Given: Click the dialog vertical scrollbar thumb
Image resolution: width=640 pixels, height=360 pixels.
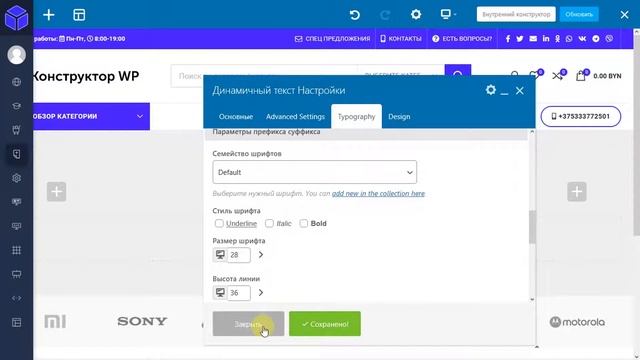Looking at the screenshot, I should 532,227.
